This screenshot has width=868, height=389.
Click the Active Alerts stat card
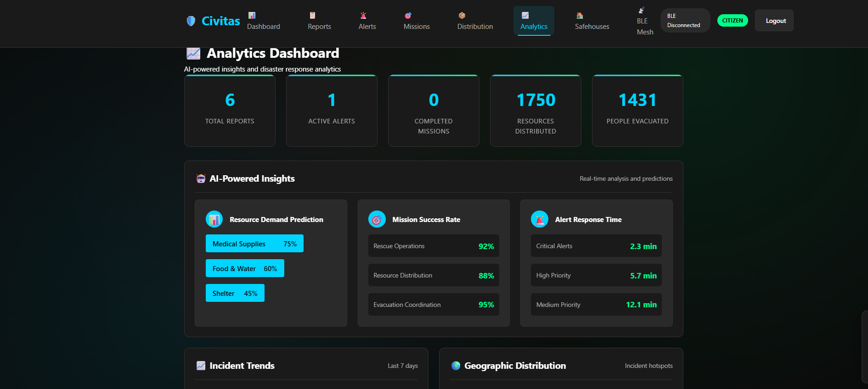[x=332, y=111]
